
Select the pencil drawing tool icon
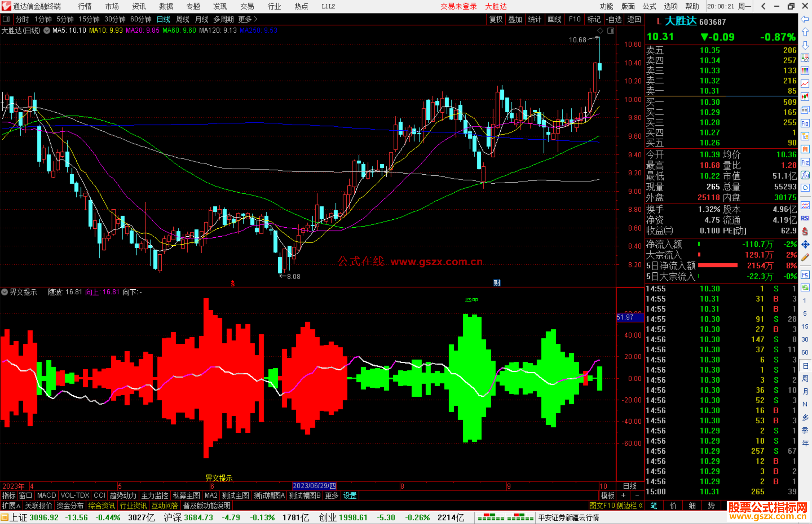[x=805, y=258]
